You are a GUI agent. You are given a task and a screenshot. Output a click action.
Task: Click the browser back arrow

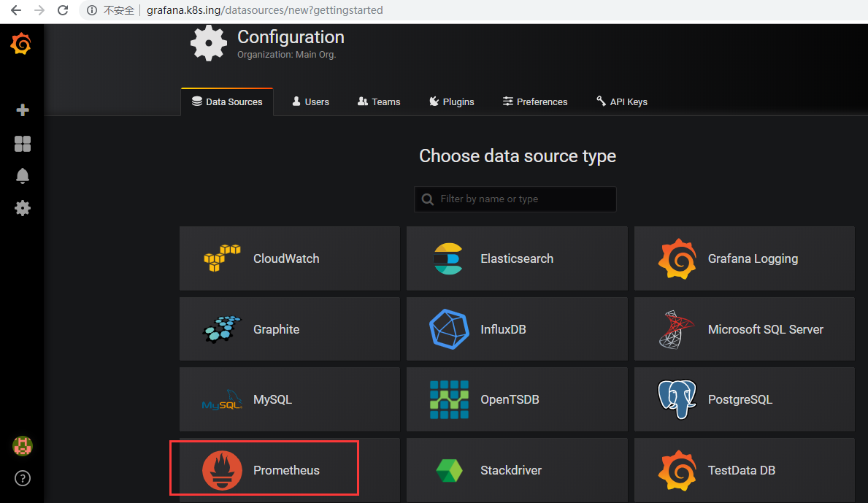(16, 10)
